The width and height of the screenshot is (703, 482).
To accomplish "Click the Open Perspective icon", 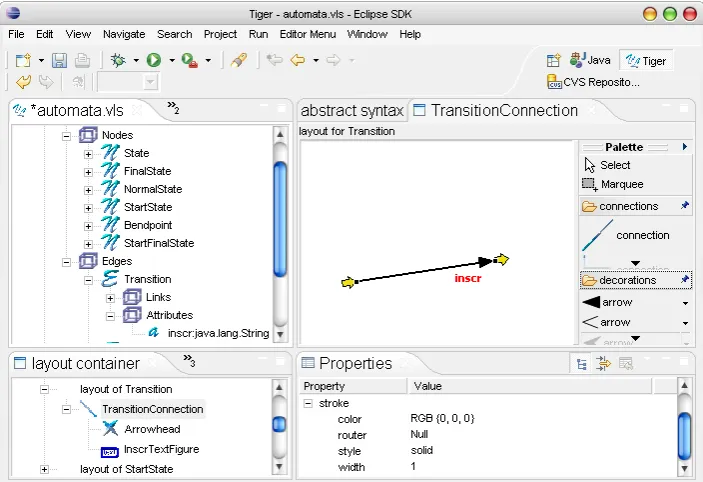I will coord(554,61).
